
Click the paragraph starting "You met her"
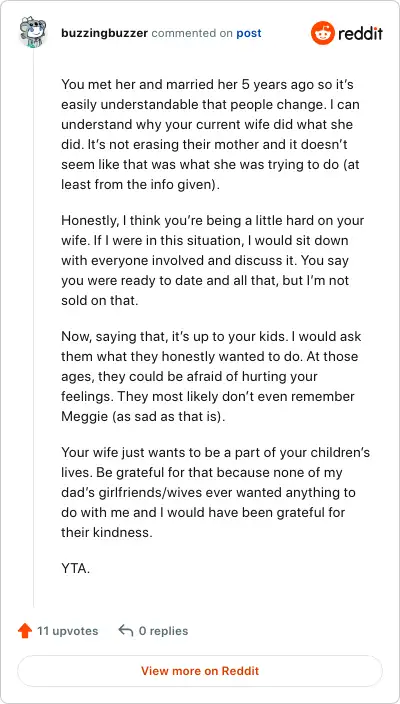pos(210,134)
